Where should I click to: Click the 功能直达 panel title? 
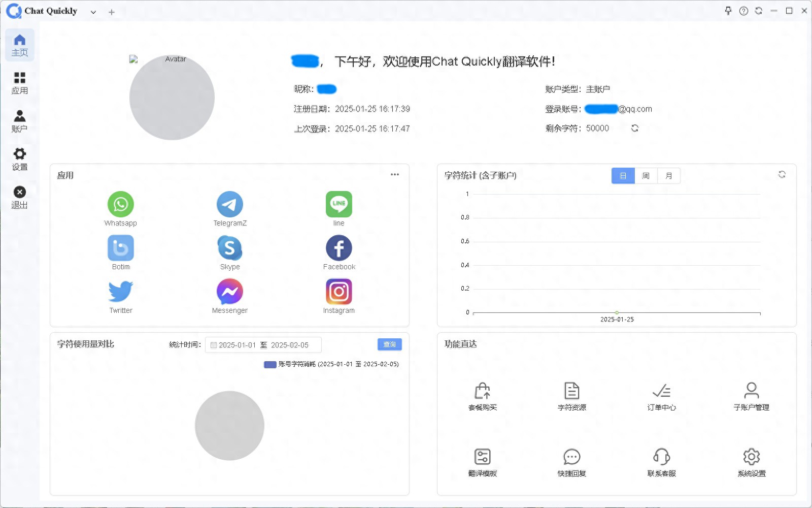[461, 344]
